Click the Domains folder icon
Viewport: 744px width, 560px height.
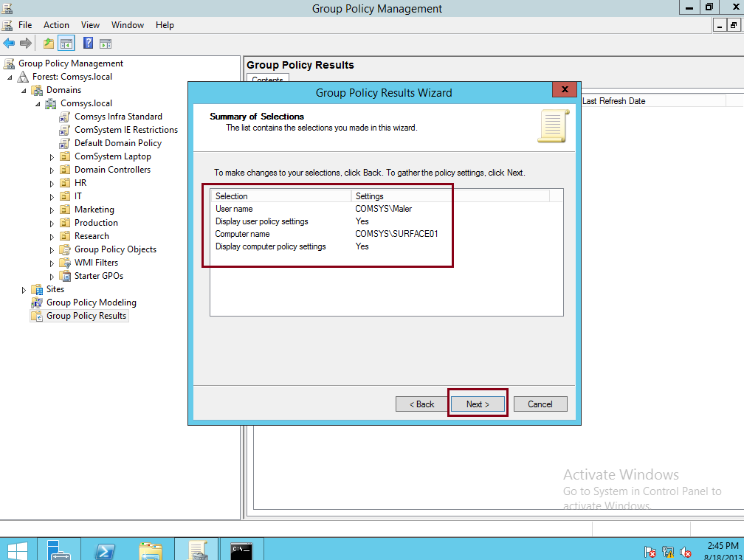[37, 90]
